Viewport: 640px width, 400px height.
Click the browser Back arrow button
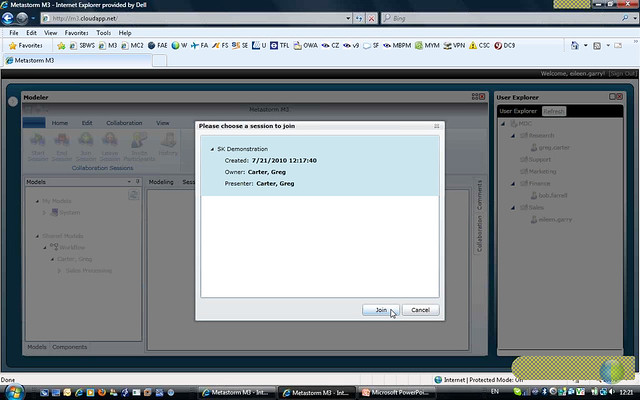pyautogui.click(x=7, y=18)
